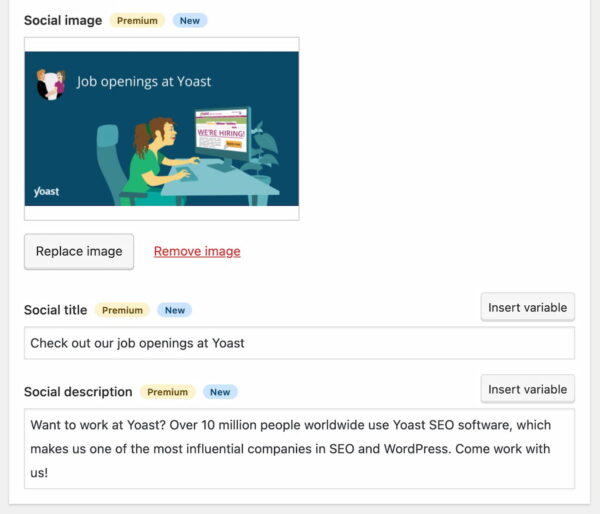The image size is (600, 514).
Task: Edit the Social description text area
Action: point(299,449)
